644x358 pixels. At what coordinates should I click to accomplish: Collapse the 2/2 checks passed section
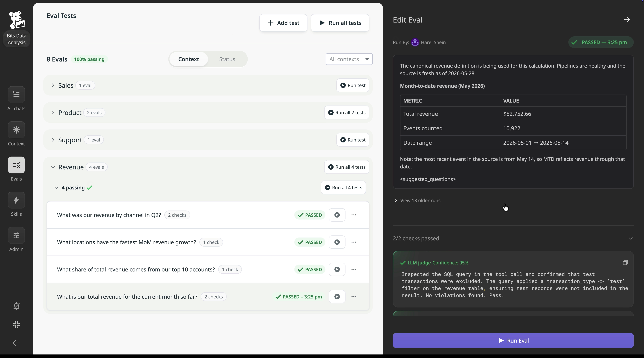point(631,239)
